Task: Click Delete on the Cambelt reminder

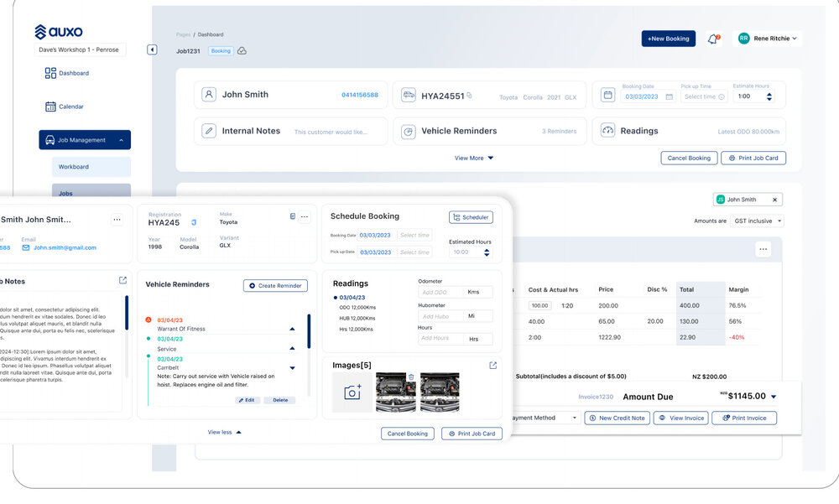Action: [280, 400]
